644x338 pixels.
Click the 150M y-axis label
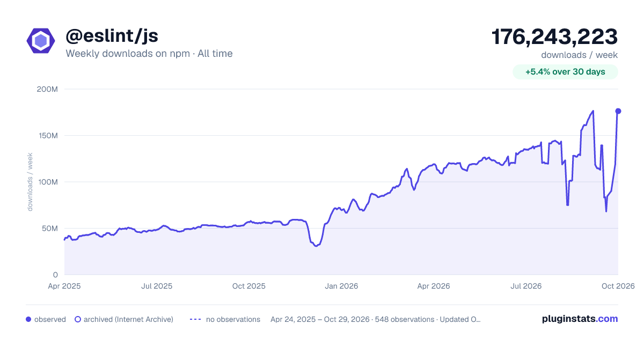point(48,136)
